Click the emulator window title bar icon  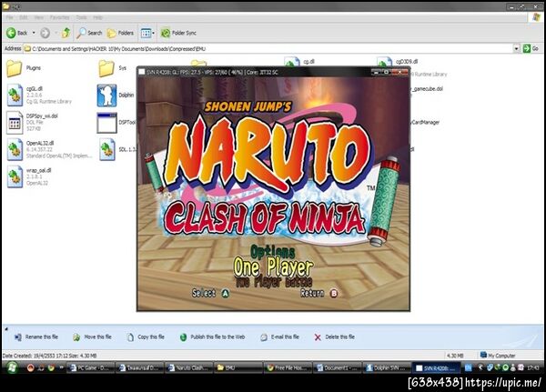click(142, 72)
